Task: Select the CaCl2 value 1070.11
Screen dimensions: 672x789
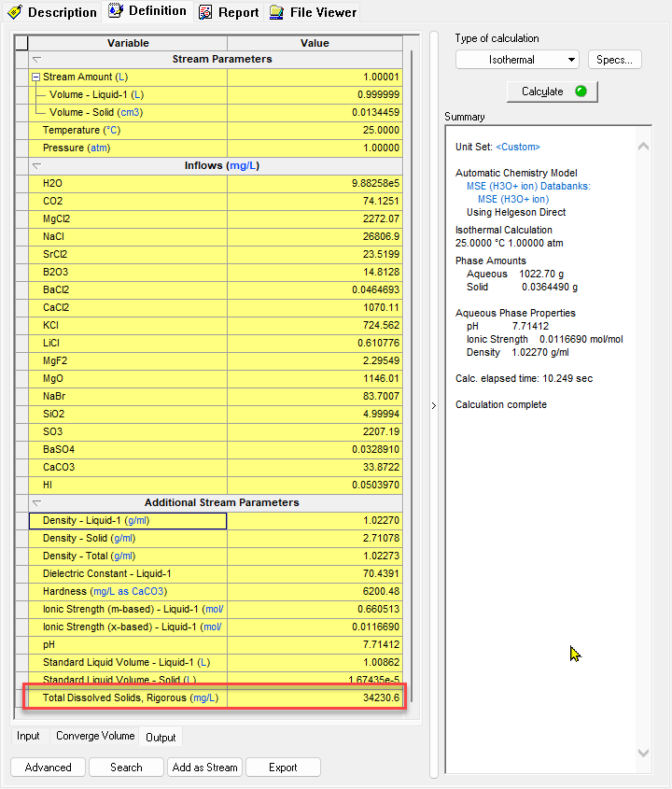Action: tap(315, 307)
